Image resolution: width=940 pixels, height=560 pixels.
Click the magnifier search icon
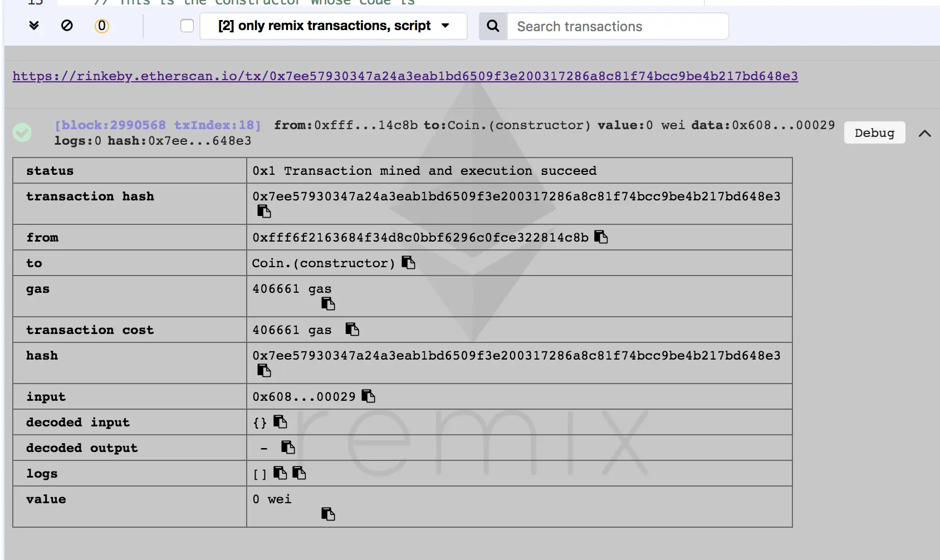[493, 26]
